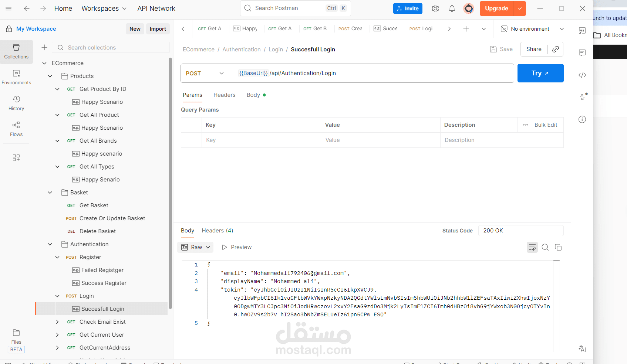Copy link with the chain icon
627x364 pixels.
(556, 49)
